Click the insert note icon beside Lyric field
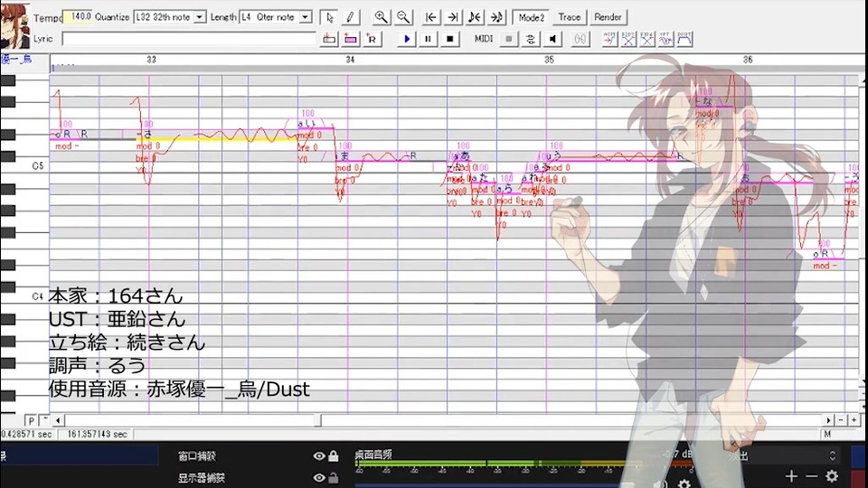This screenshot has height=488, width=868. tap(329, 39)
